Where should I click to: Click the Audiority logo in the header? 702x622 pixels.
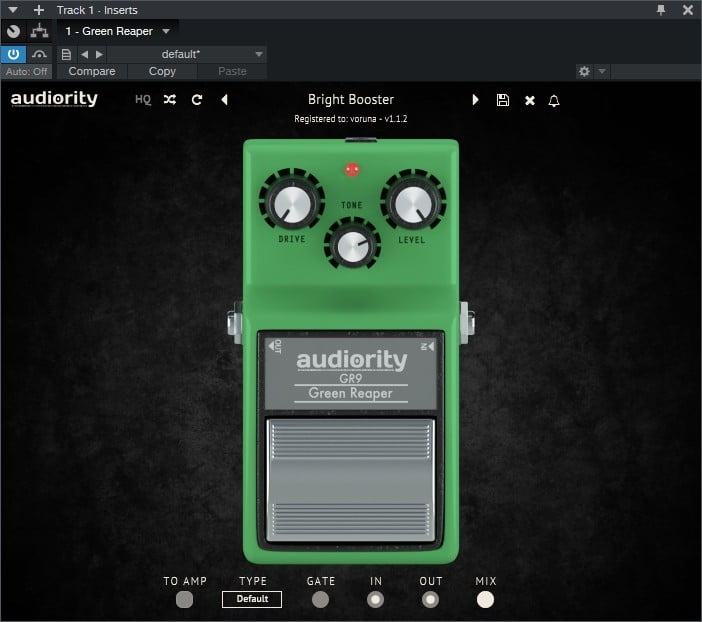pos(54,99)
